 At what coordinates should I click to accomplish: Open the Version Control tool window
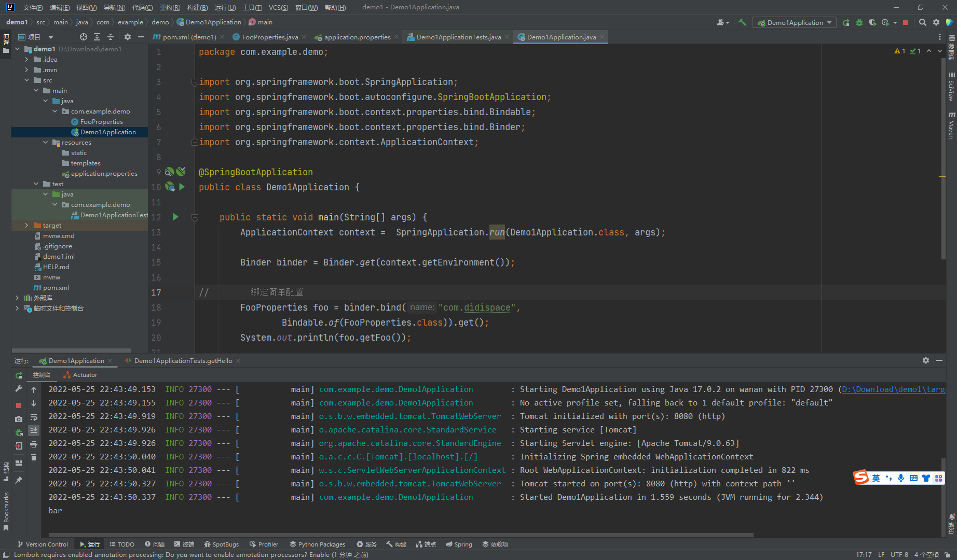(x=43, y=544)
